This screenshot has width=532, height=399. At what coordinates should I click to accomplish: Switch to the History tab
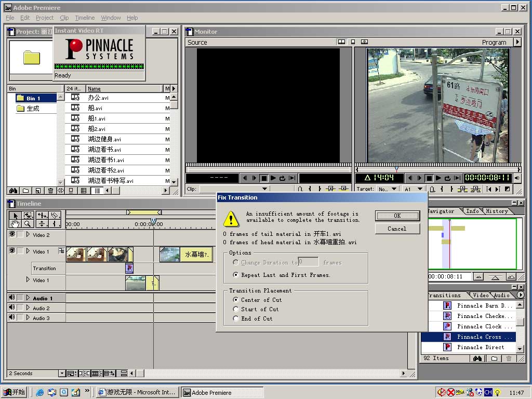(497, 211)
